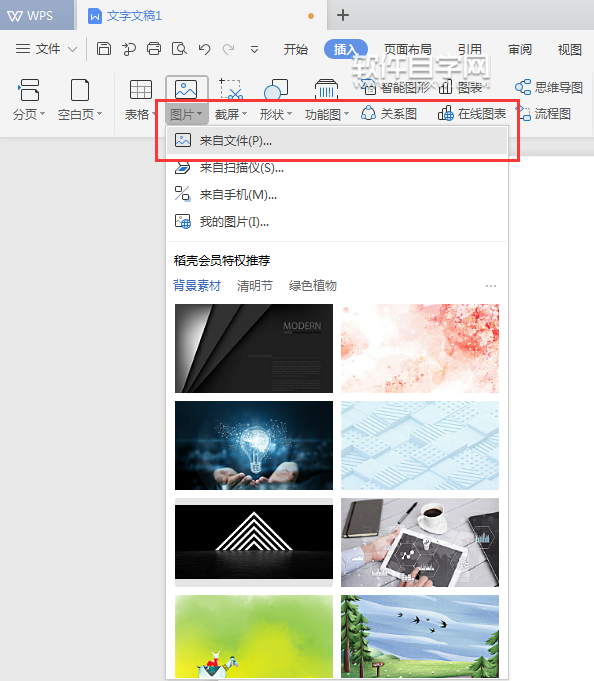Select the 背景素材 category link

click(197, 286)
